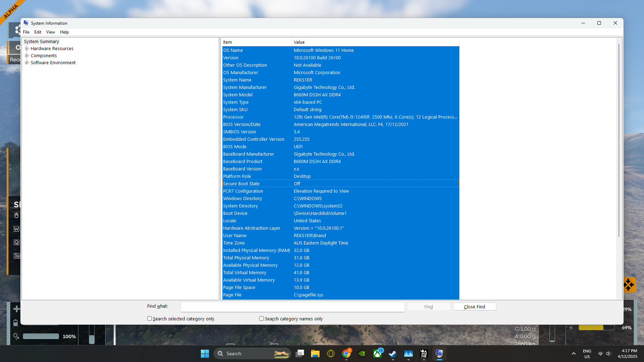The height and width of the screenshot is (362, 644).
Task: Expand the Hardware Resources tree node
Action: 27,49
